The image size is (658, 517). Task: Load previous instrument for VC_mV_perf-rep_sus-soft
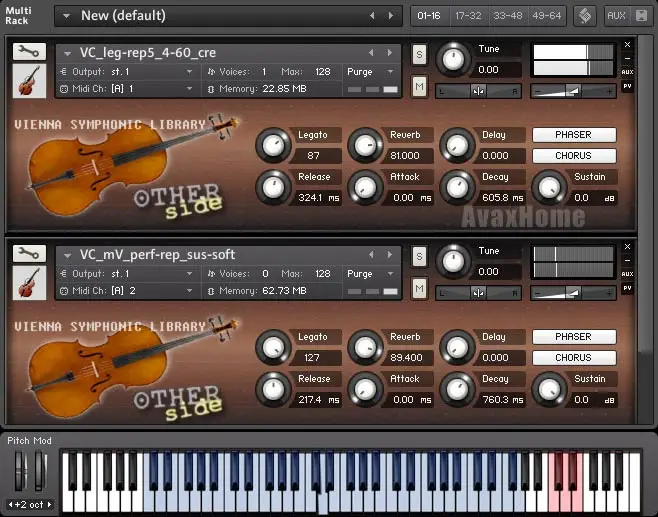[x=371, y=254]
